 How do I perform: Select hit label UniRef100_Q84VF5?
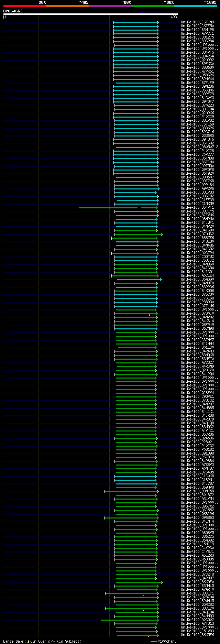197,53
